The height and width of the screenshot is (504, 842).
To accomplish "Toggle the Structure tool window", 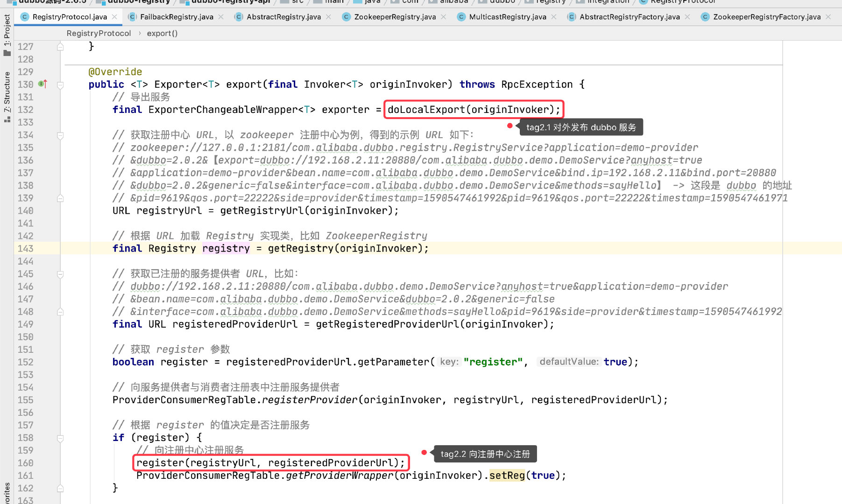I will coord(7,97).
